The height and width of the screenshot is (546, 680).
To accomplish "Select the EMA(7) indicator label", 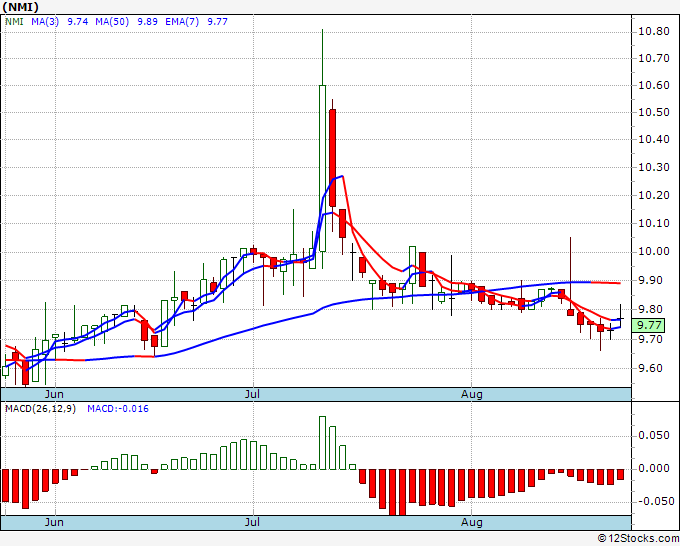I will [182, 21].
